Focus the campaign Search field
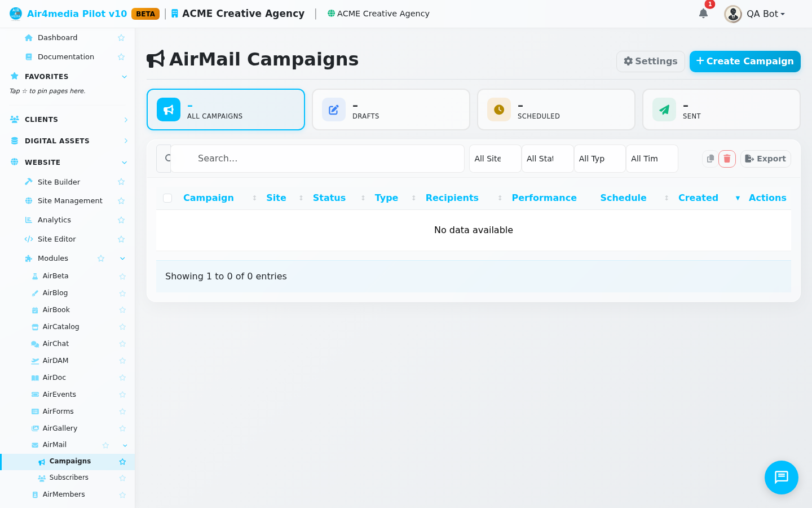 (317, 159)
